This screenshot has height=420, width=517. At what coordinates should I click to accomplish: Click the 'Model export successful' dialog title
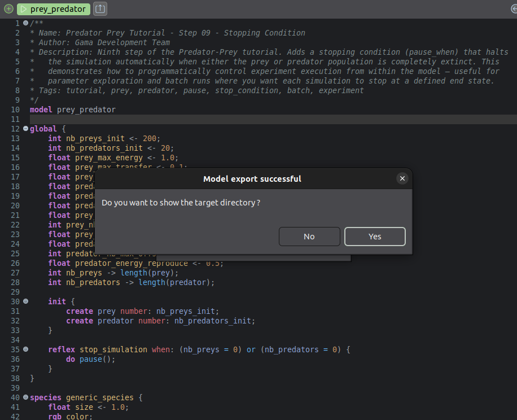coord(252,179)
